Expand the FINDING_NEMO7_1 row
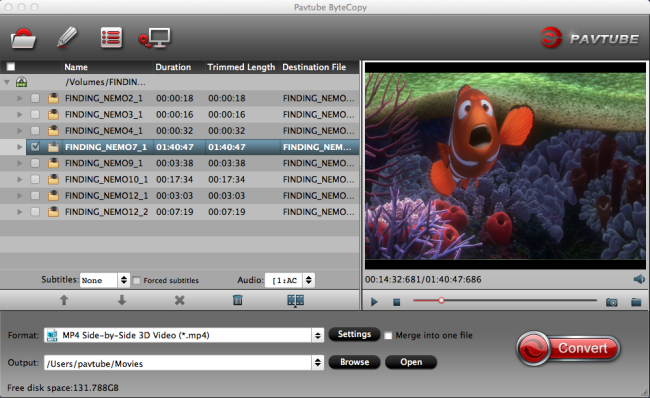 19,147
